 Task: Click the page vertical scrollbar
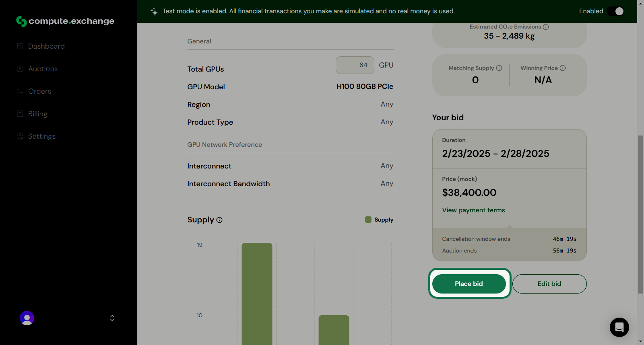pos(640,214)
